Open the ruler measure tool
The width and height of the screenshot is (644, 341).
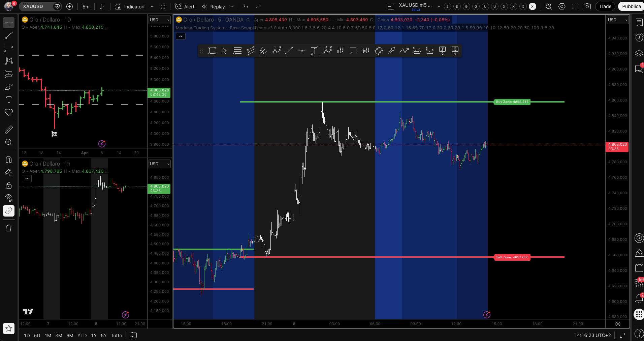[x=9, y=129]
